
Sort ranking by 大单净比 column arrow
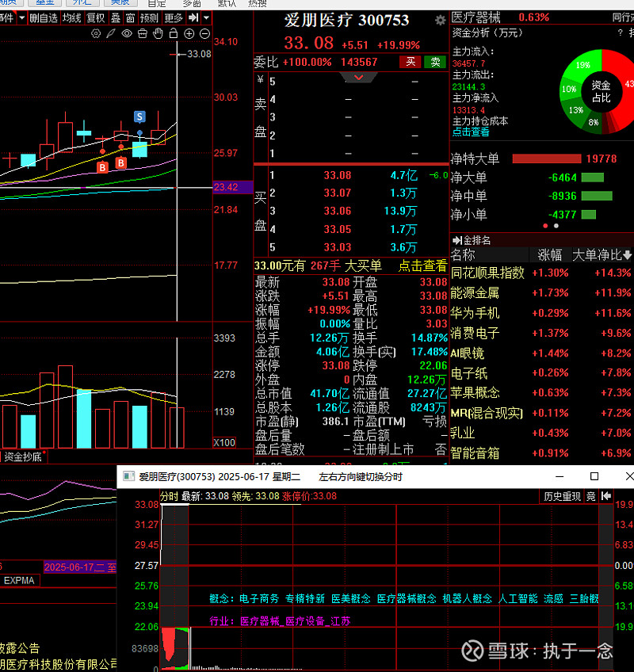[x=628, y=255]
